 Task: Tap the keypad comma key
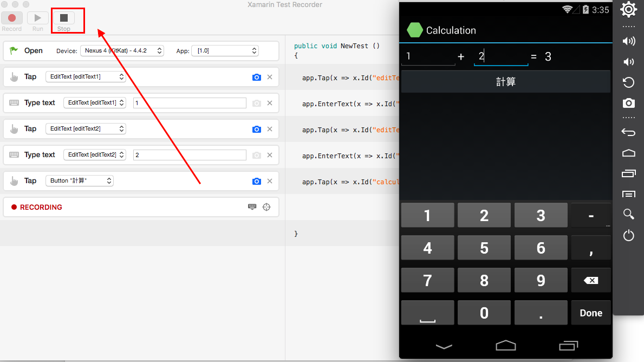coord(591,248)
